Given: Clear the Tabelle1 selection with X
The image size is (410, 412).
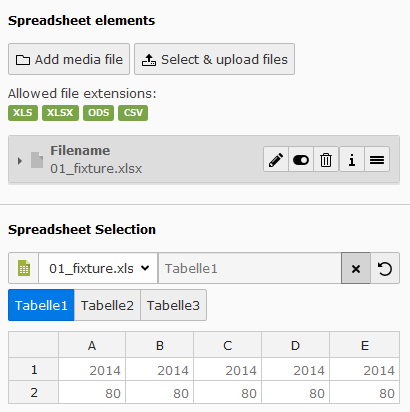Looking at the screenshot, I should (356, 268).
